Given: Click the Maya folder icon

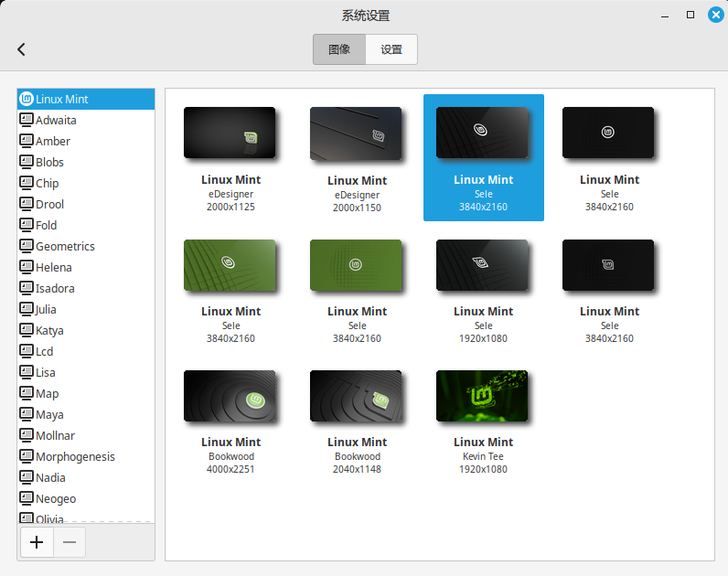Looking at the screenshot, I should [x=27, y=414].
